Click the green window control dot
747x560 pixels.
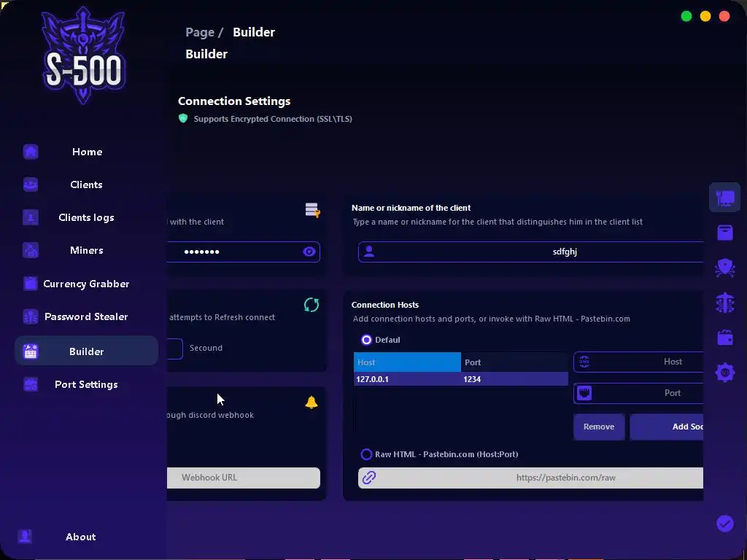coord(686,16)
